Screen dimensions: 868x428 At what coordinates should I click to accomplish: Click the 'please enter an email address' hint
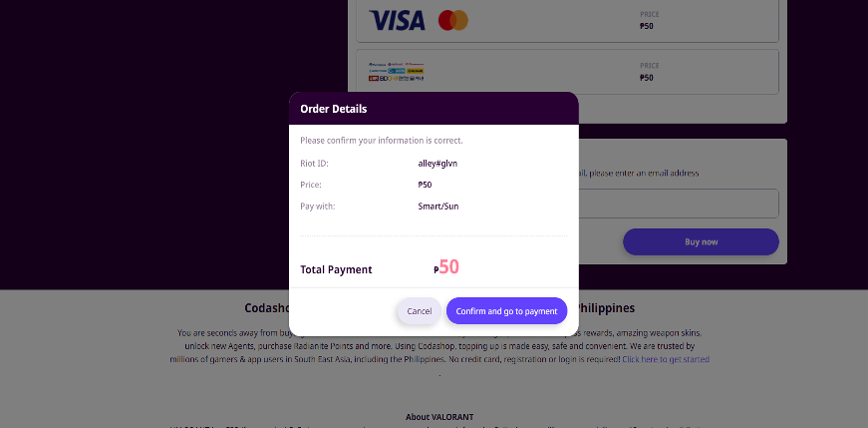point(644,173)
